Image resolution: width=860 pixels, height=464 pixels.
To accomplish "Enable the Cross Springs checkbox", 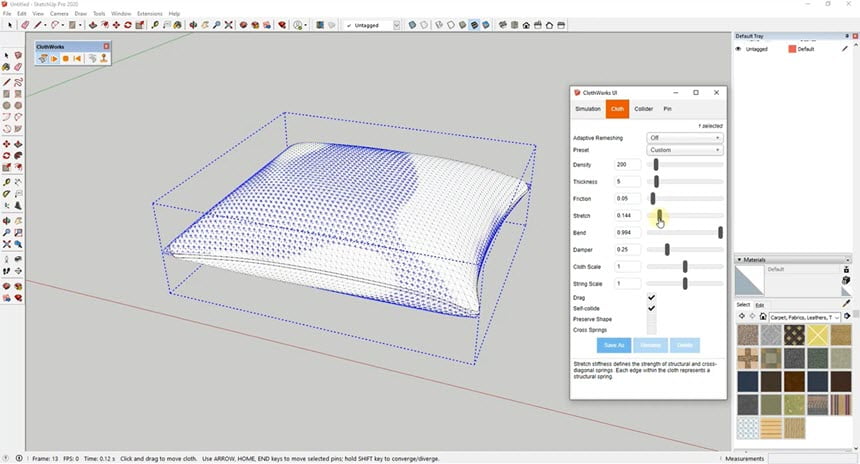I will coord(652,330).
